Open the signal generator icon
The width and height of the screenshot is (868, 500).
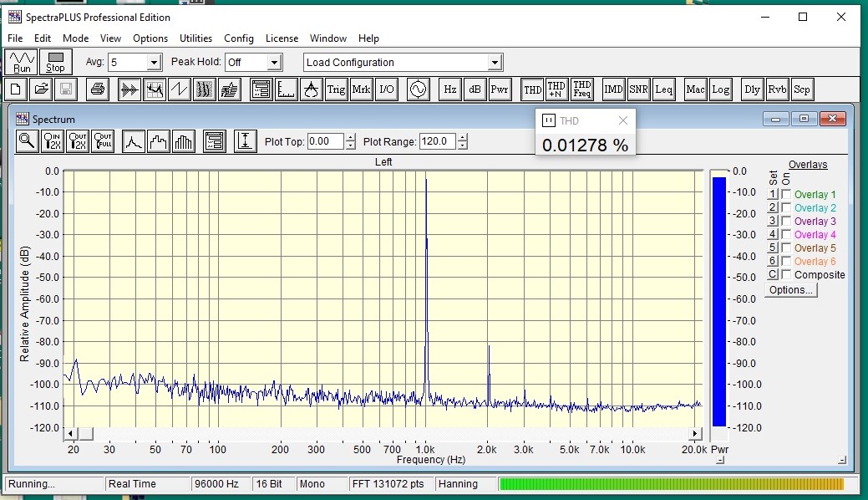pyautogui.click(x=418, y=89)
